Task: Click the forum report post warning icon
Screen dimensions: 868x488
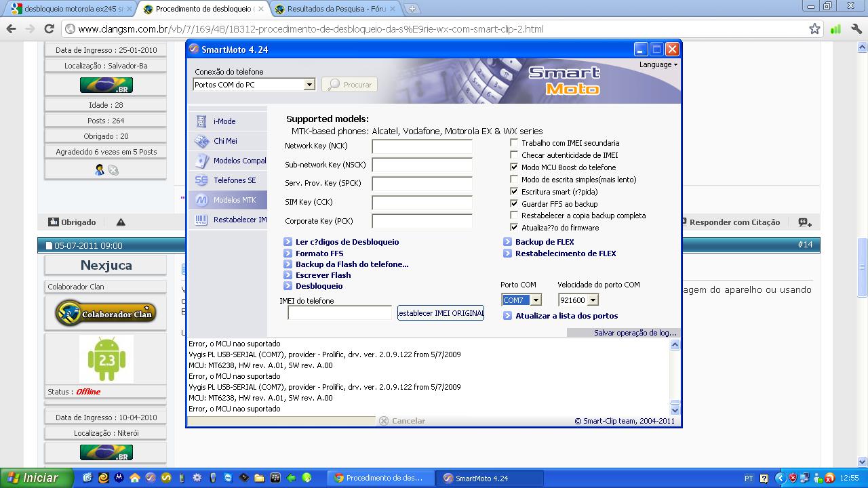Action: pos(121,222)
